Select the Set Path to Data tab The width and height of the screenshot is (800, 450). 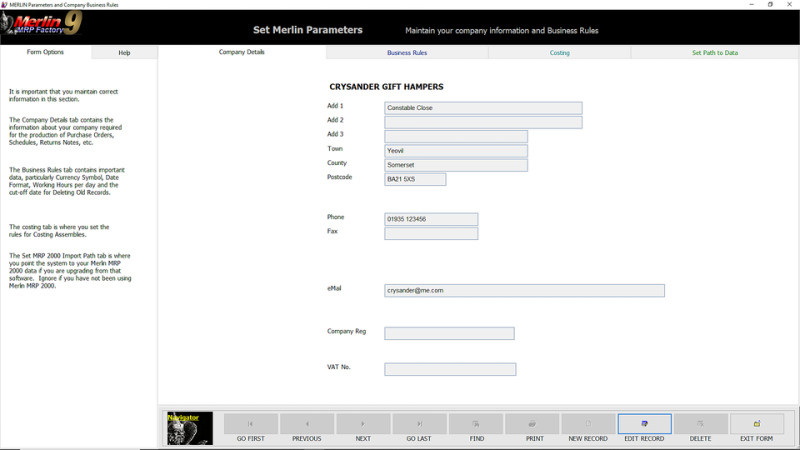(715, 52)
